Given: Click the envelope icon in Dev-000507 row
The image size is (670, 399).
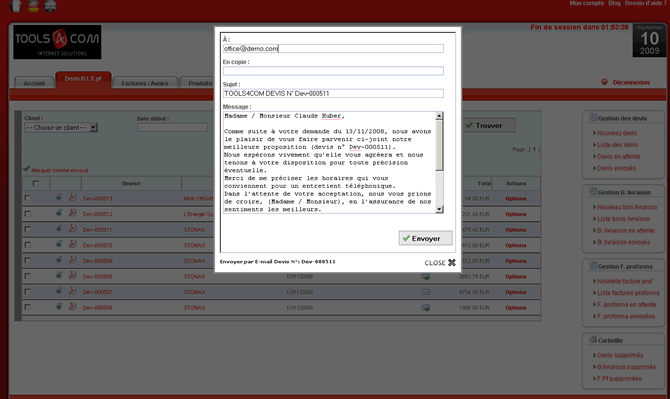Looking at the screenshot, I should coord(426,292).
